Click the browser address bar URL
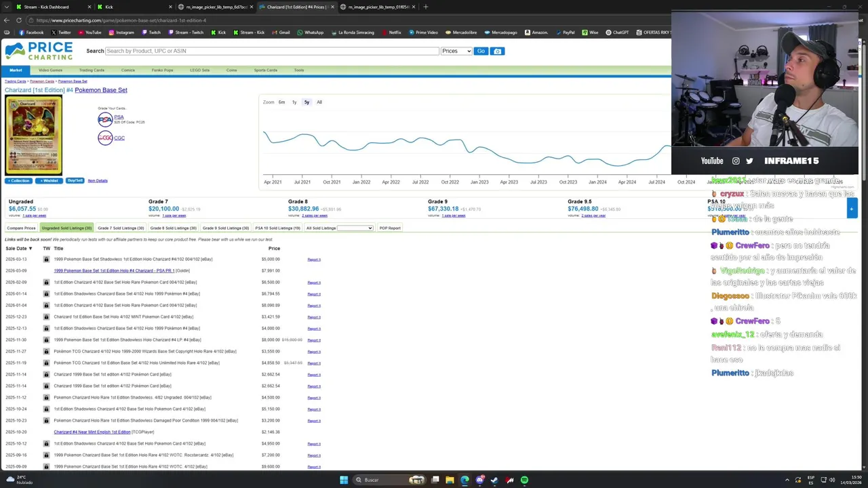 [122, 20]
